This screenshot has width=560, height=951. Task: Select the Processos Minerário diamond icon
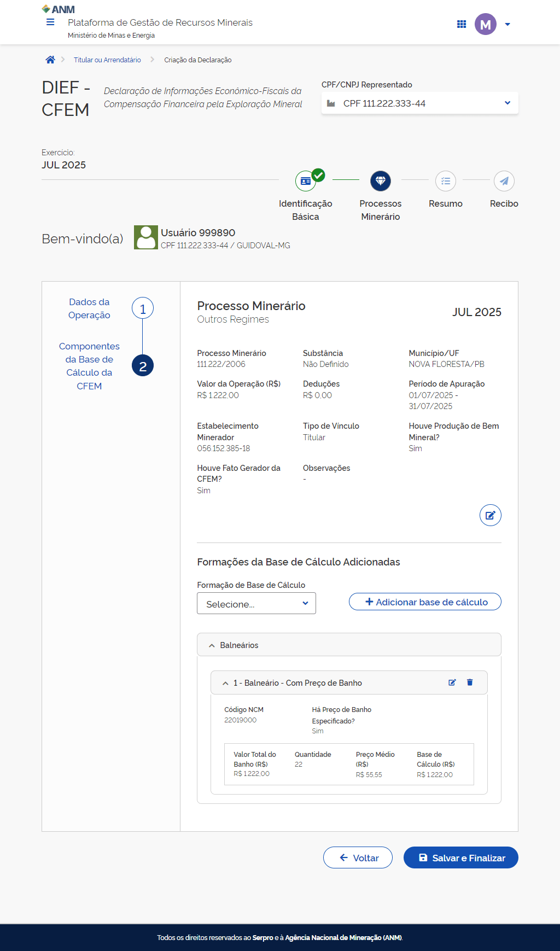pos(381,181)
